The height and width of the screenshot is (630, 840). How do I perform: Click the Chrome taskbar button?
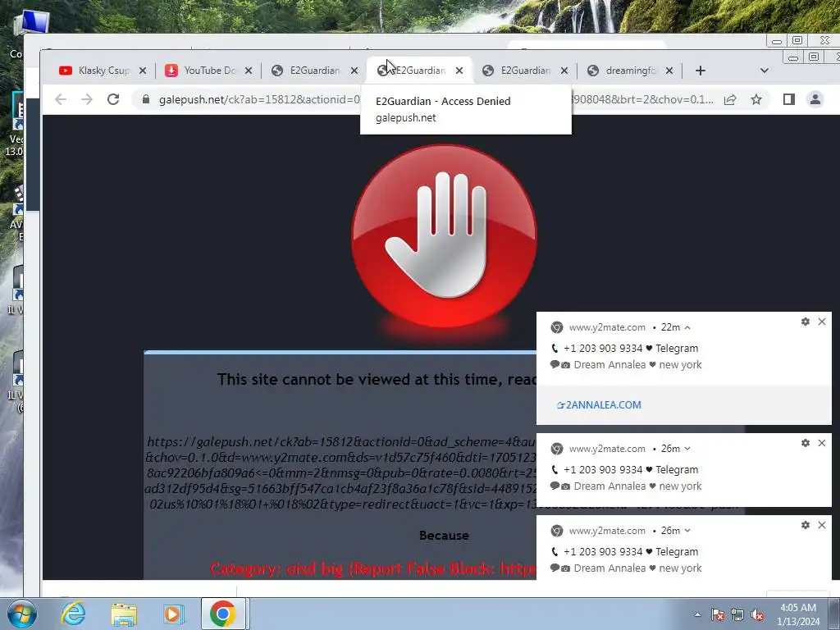pyautogui.click(x=223, y=614)
